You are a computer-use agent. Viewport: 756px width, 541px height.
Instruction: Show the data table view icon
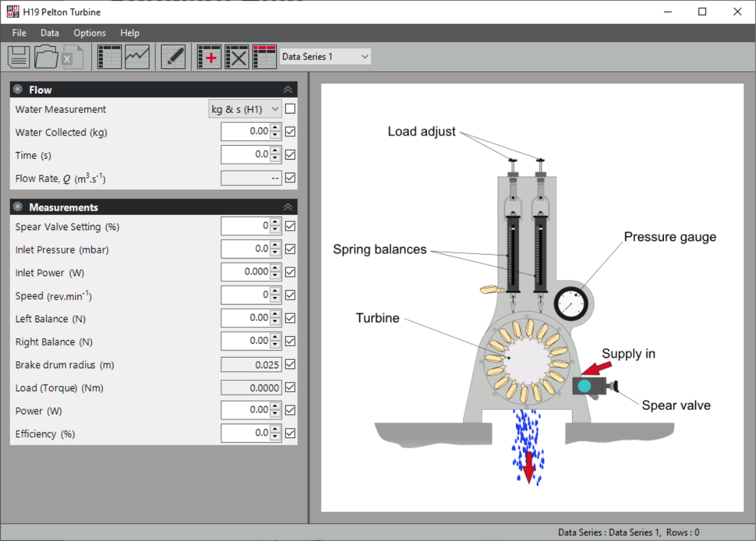pyautogui.click(x=110, y=57)
